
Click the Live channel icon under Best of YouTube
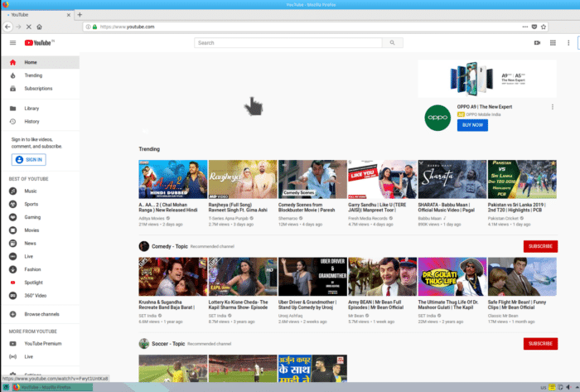(x=13, y=256)
